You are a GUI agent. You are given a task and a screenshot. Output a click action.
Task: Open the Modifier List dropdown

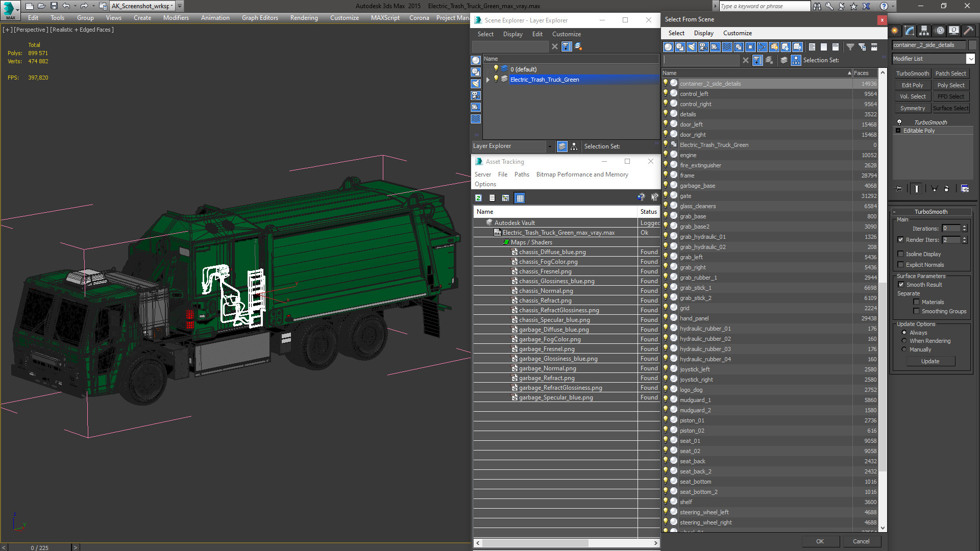970,59
